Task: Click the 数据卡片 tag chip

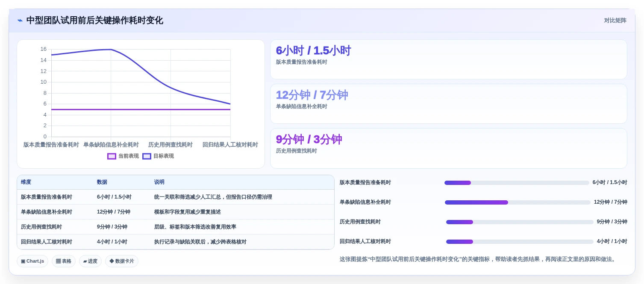Action: [x=122, y=261]
